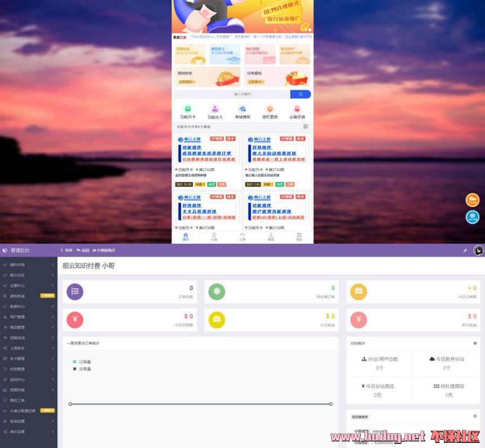Click the purple order total list icon
Screen dimensions: 485x448
[75, 292]
